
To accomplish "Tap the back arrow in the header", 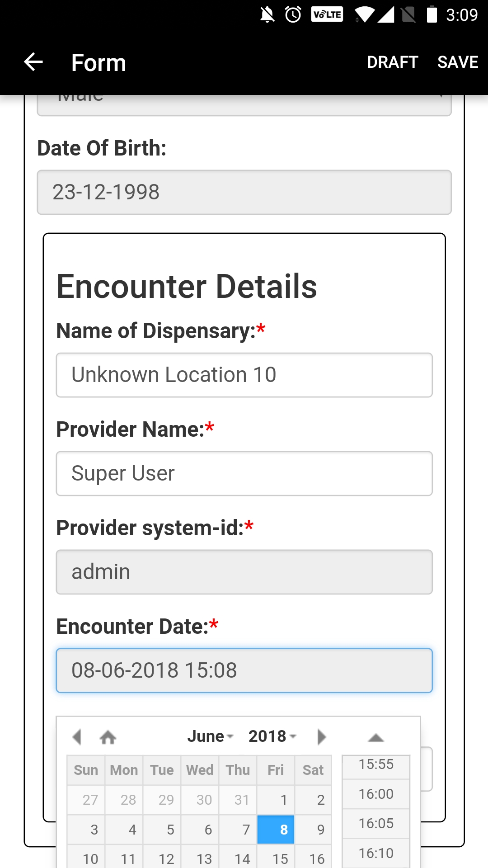I will coord(33,62).
